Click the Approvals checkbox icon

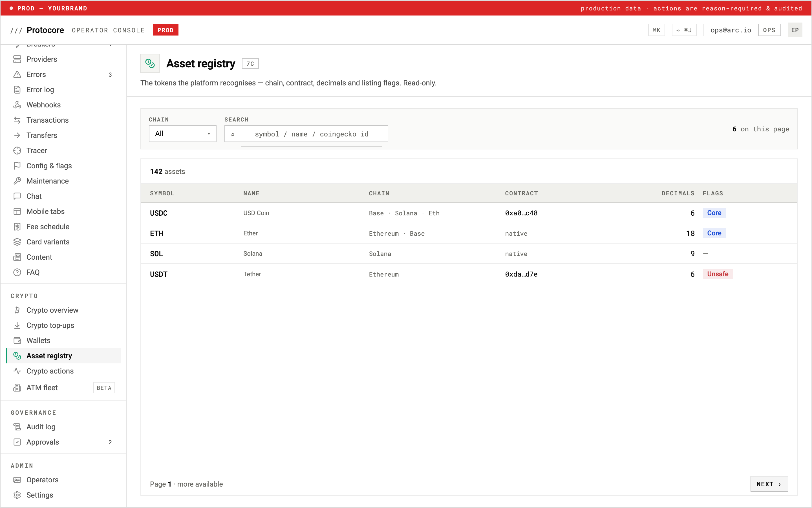click(x=17, y=442)
